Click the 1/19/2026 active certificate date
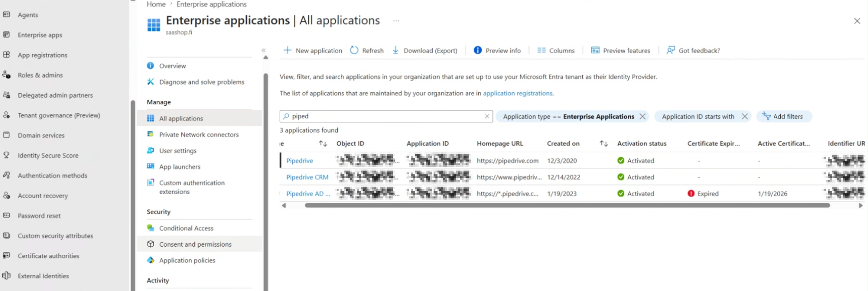 pyautogui.click(x=772, y=194)
